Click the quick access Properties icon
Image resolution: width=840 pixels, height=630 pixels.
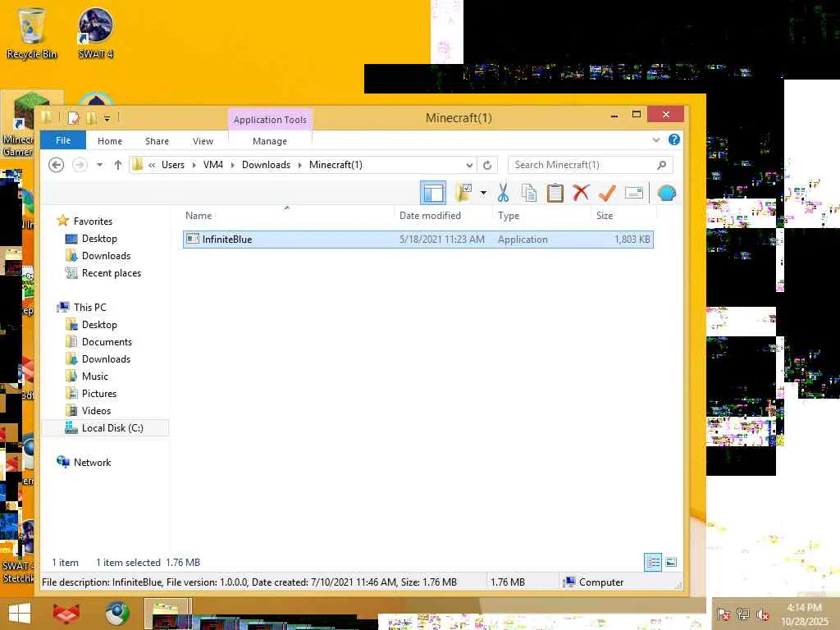[x=73, y=118]
